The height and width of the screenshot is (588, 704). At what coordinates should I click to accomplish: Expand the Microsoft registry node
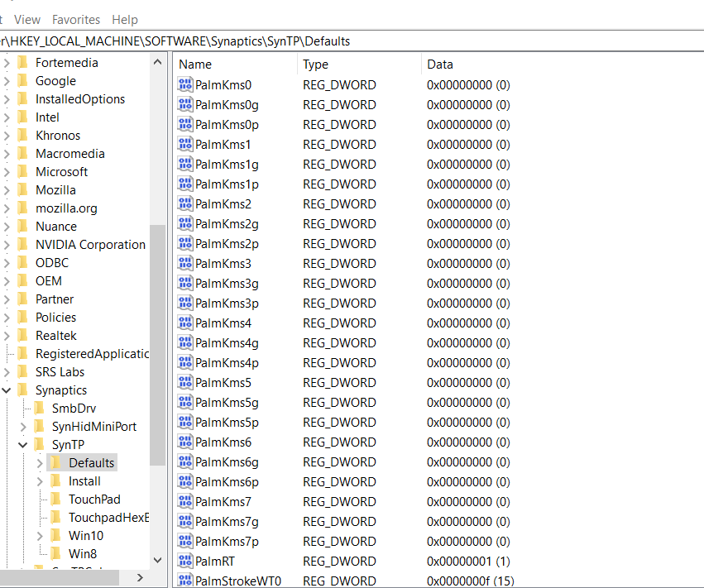point(7,171)
